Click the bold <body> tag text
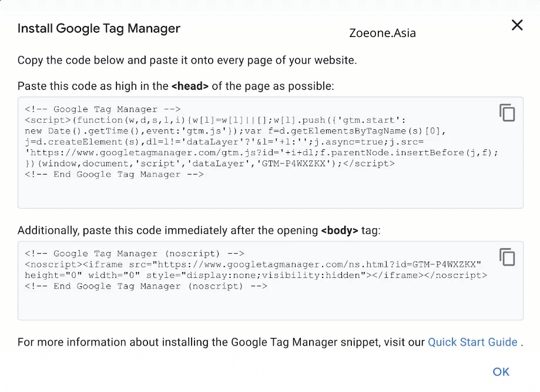The width and height of the screenshot is (540, 392). tap(340, 230)
